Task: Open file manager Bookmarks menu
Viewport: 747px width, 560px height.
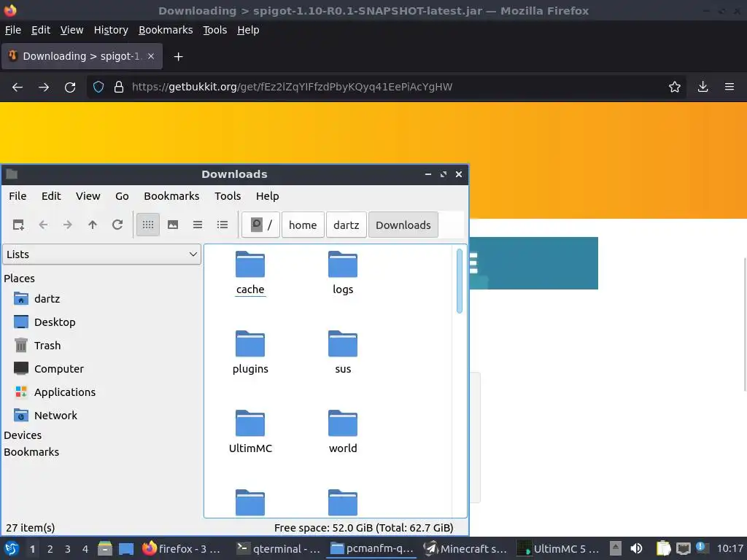Action: coord(171,196)
